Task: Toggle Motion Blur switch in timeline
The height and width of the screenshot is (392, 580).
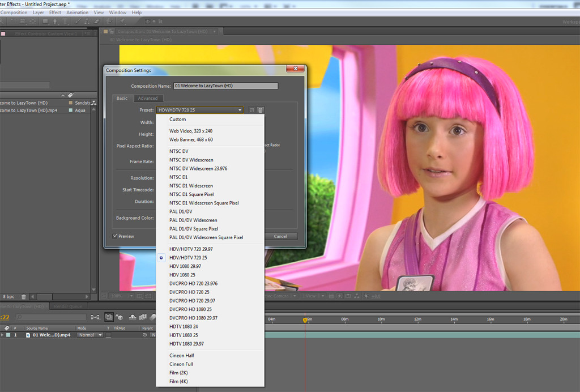Action: coord(153,317)
